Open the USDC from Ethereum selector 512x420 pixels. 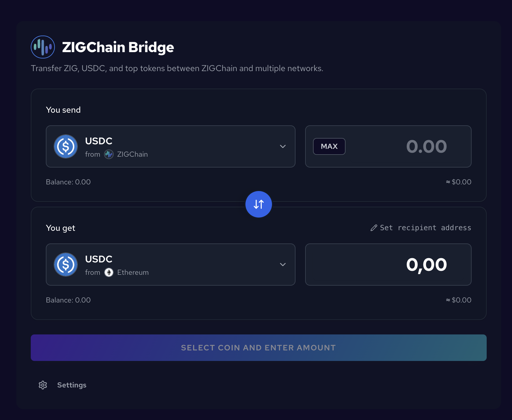coord(171,265)
